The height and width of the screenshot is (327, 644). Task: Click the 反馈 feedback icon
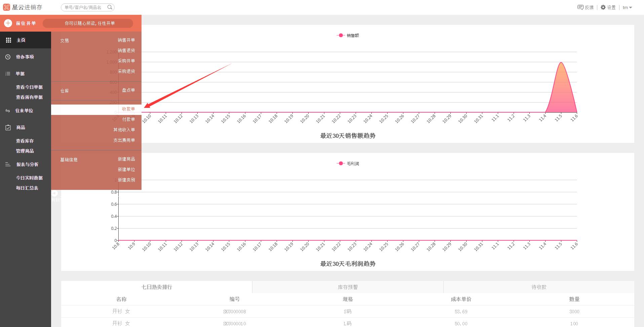(580, 7)
